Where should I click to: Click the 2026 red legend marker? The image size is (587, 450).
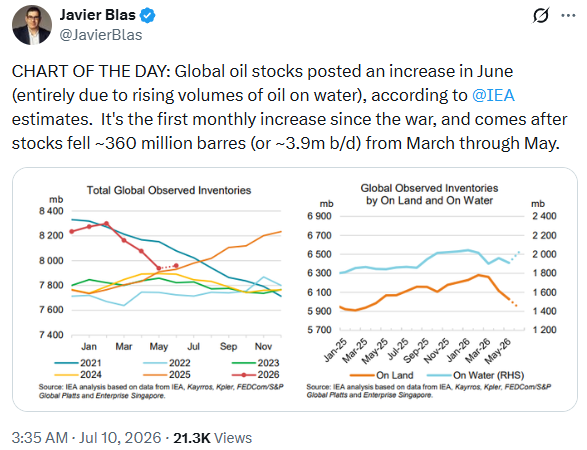pyautogui.click(x=244, y=375)
